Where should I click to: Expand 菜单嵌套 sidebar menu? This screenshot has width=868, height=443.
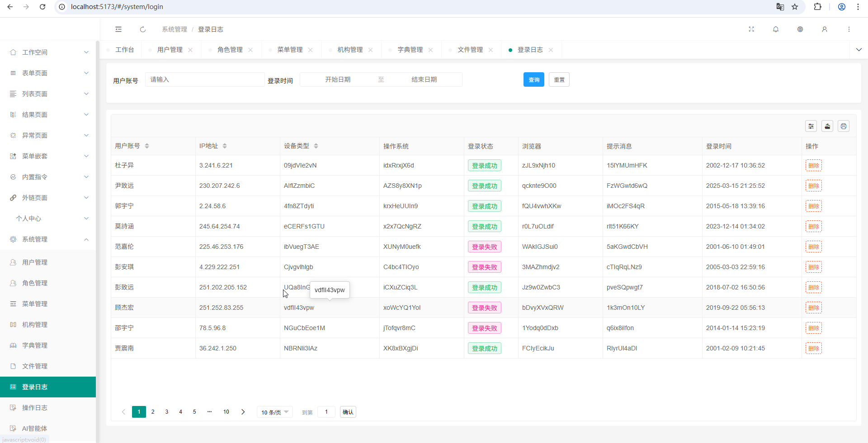[48, 156]
